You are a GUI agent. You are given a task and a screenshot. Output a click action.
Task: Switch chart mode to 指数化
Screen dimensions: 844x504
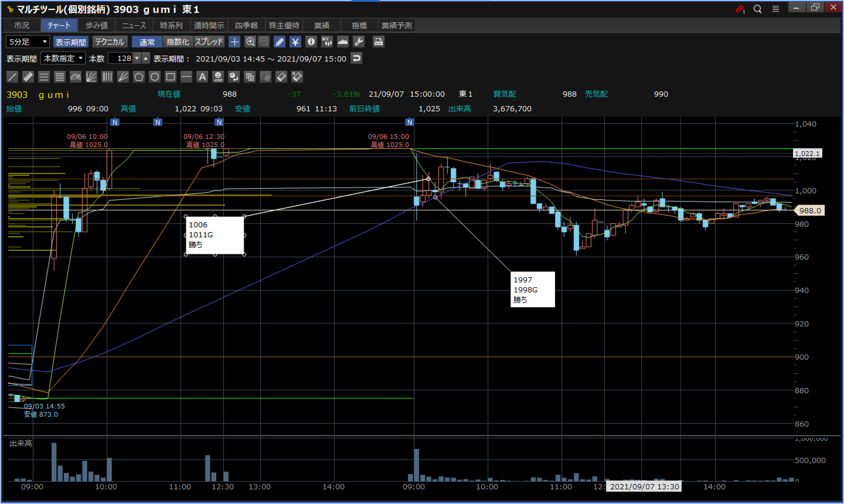click(x=177, y=42)
